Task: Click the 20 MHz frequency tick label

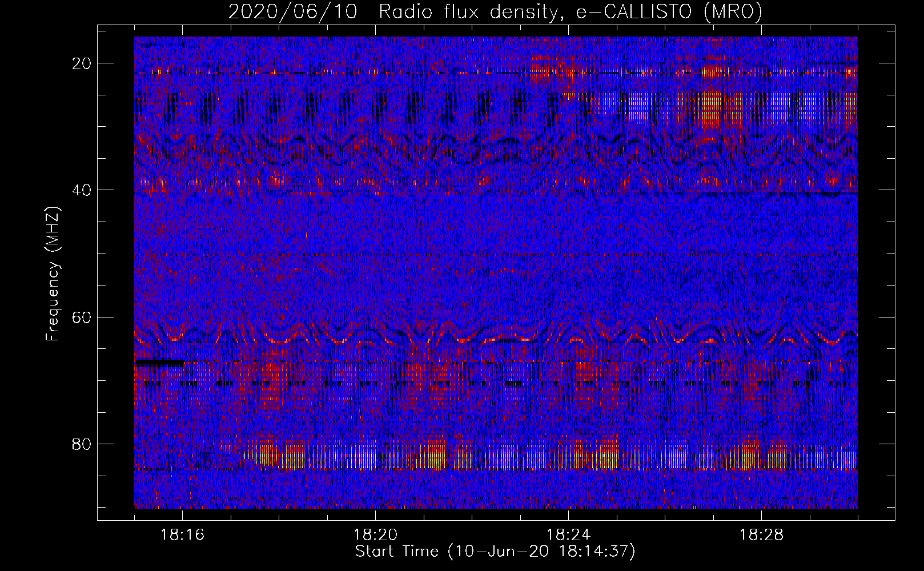Action: [x=82, y=63]
